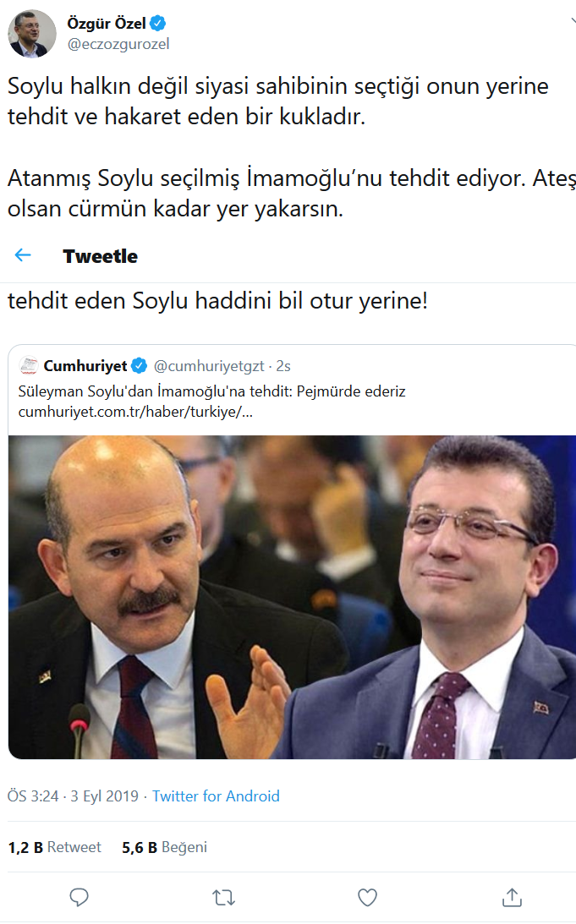Click the Tweetle header title
The width and height of the screenshot is (576, 924).
(100, 256)
